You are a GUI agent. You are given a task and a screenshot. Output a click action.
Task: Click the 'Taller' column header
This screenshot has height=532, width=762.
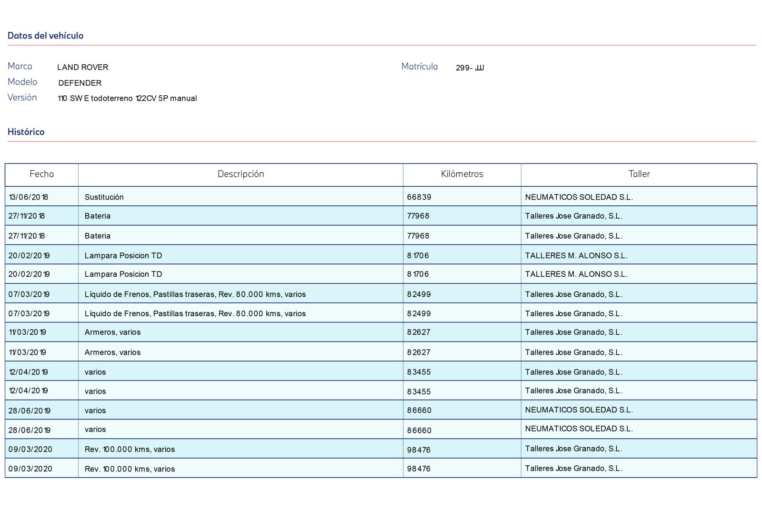(x=639, y=174)
